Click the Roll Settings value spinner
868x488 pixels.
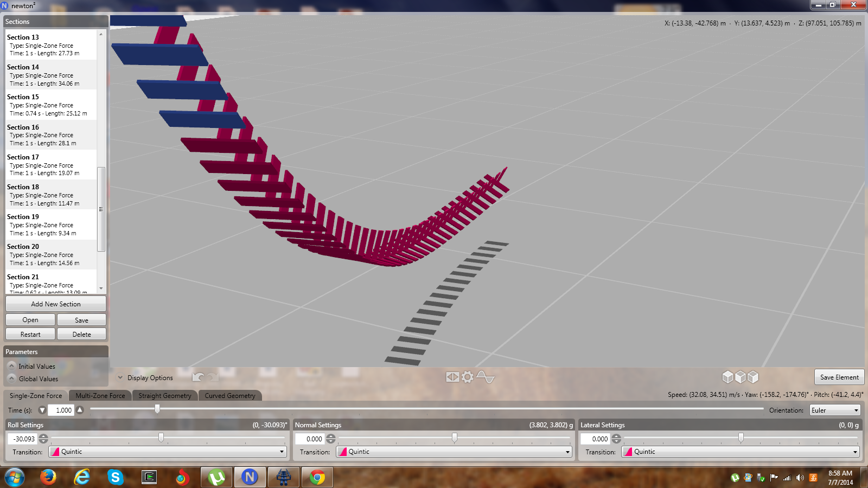point(43,439)
